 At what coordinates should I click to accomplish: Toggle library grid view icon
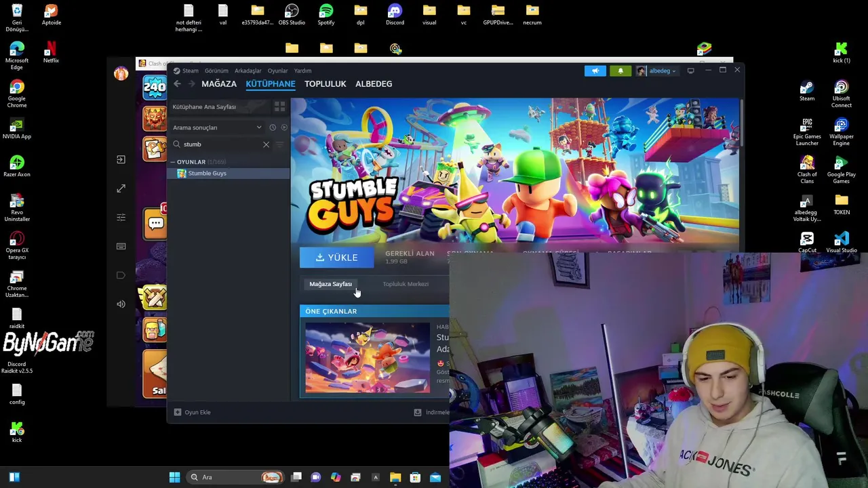(x=279, y=107)
